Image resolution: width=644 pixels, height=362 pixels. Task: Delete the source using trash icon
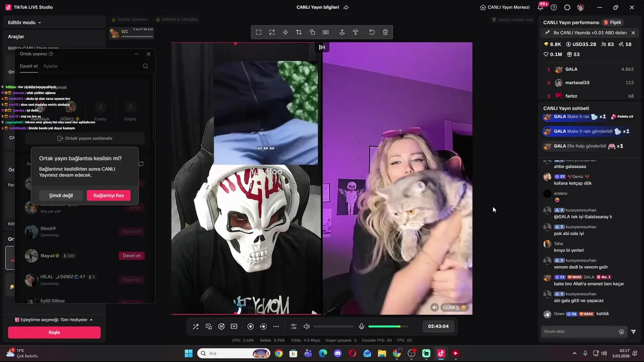click(385, 32)
